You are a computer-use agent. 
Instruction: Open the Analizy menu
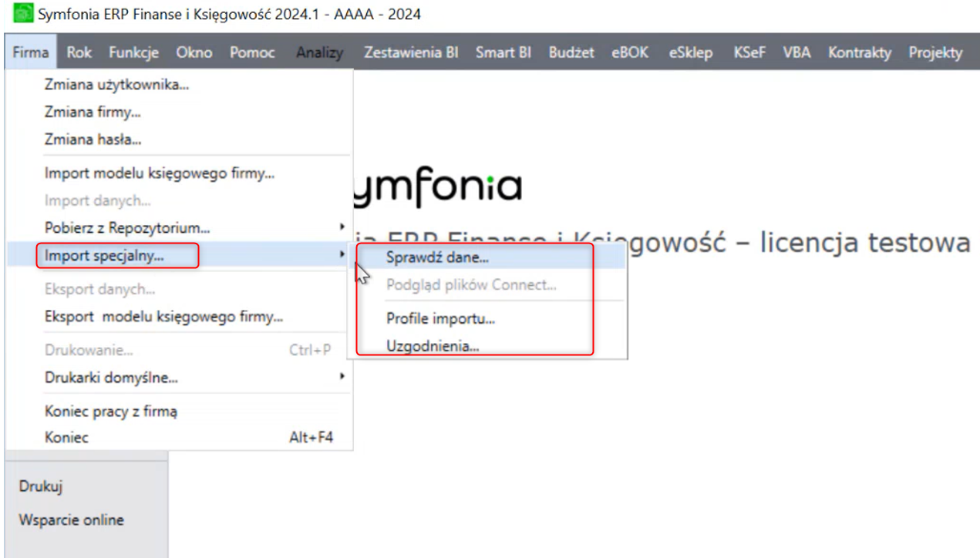coord(319,52)
